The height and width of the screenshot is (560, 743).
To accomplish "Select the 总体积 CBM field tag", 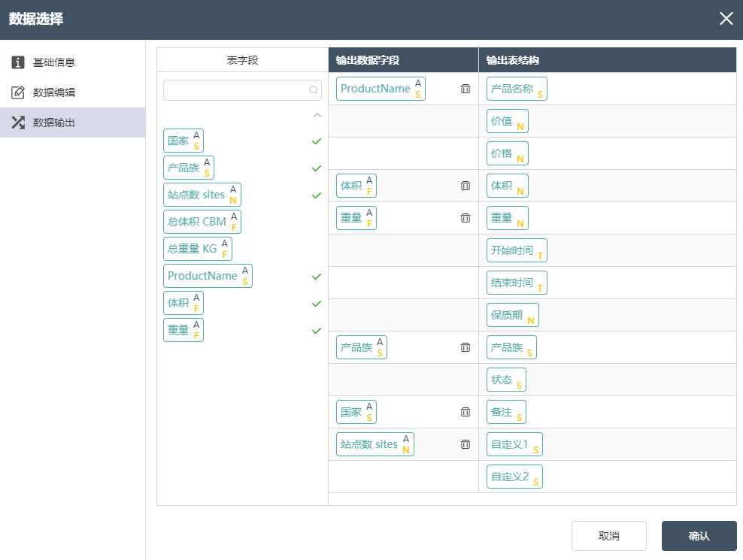I will click(202, 222).
